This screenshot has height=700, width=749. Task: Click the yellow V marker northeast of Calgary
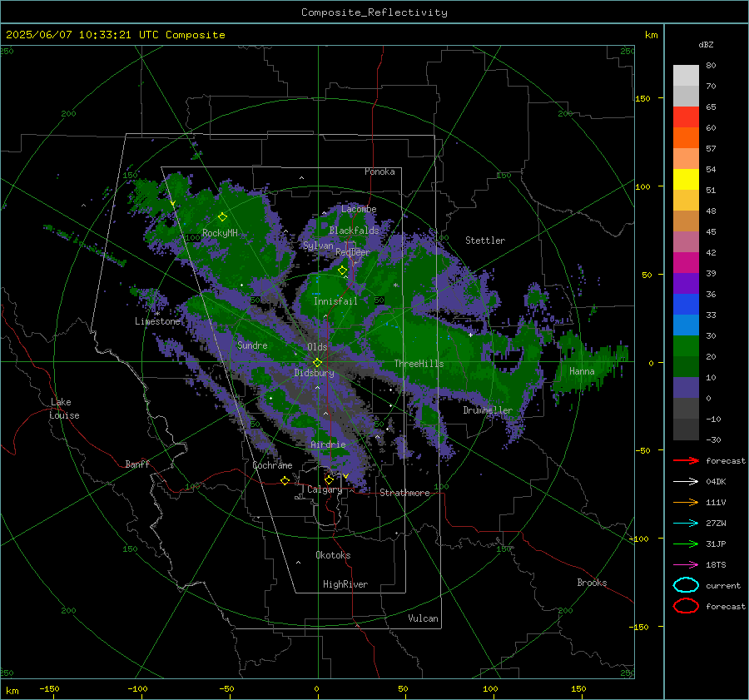point(345,476)
